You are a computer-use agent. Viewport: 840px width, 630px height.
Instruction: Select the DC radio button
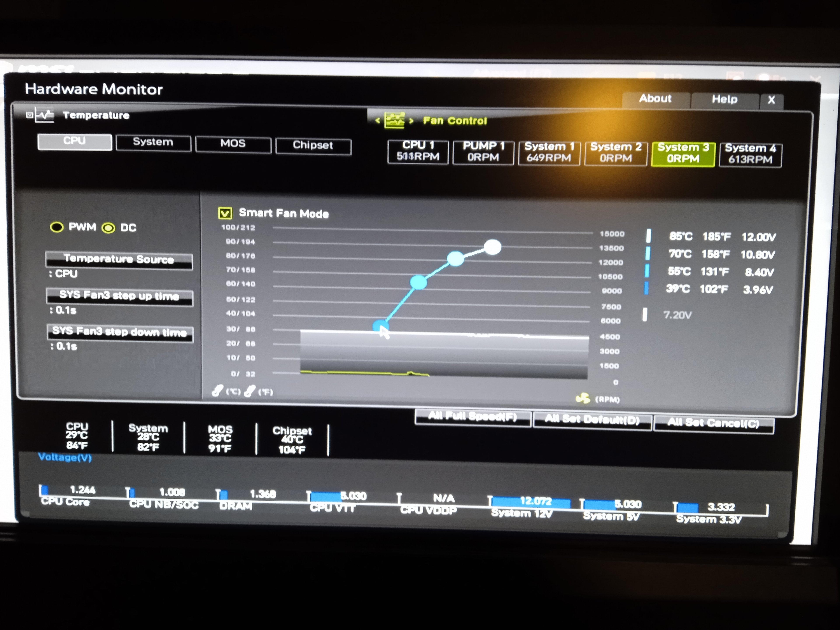tap(108, 228)
